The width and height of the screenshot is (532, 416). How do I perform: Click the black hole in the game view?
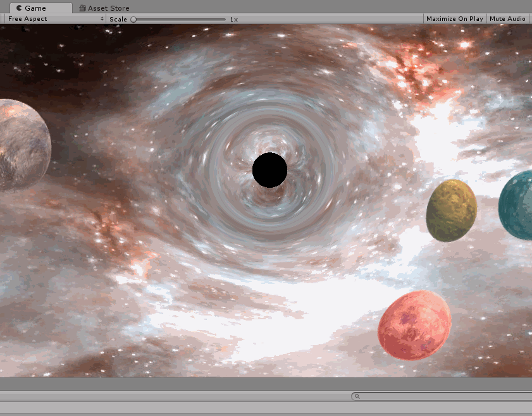pos(269,170)
